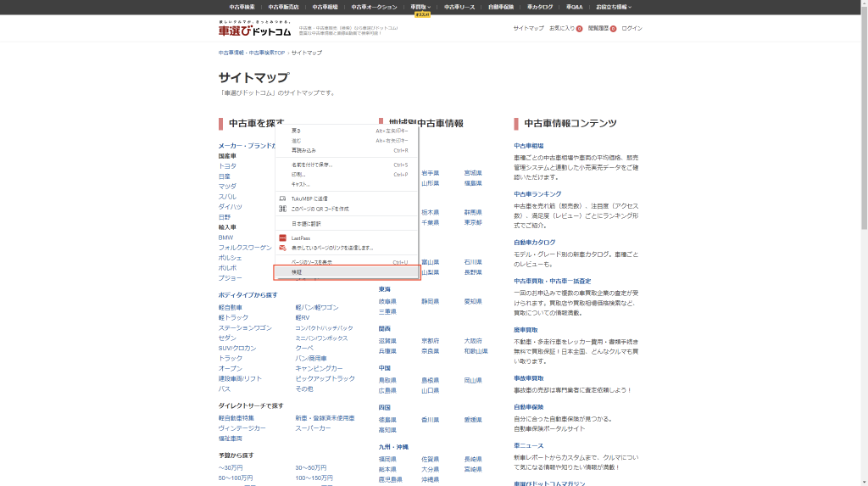868x486 pixels.
Task: Open the 車ニュース content link
Action: [x=528, y=446]
